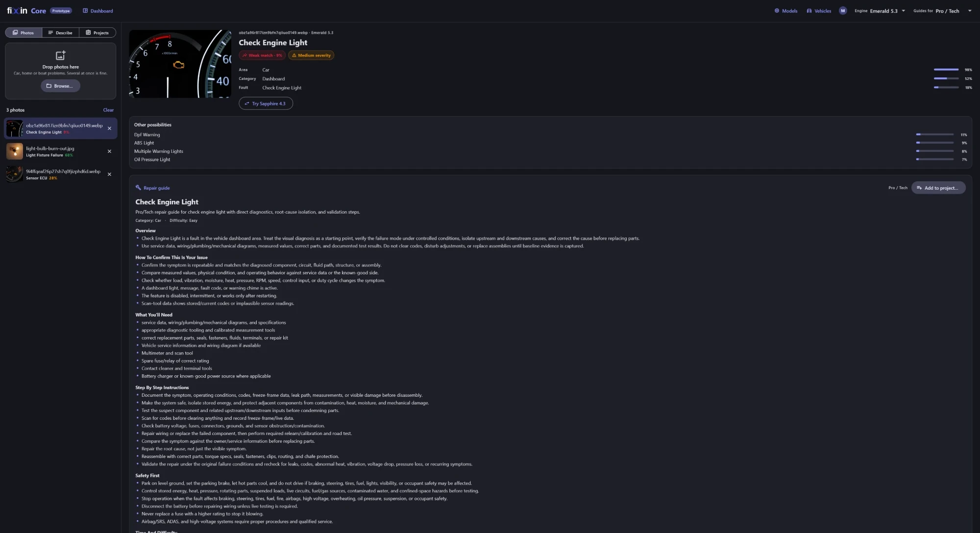Click the Prototype badge
This screenshot has width=980, height=533.
[x=61, y=11]
